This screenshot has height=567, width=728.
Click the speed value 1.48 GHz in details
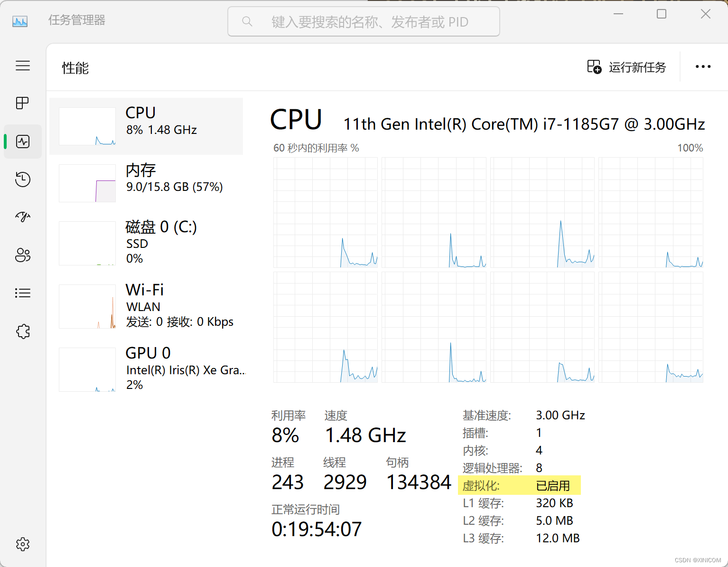coord(365,435)
